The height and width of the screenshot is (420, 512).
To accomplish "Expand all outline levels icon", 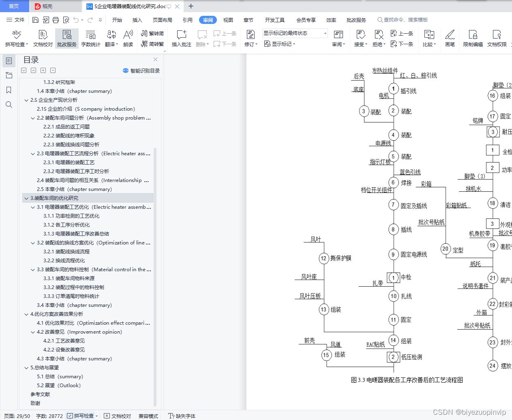I will pyautogui.click(x=43, y=71).
